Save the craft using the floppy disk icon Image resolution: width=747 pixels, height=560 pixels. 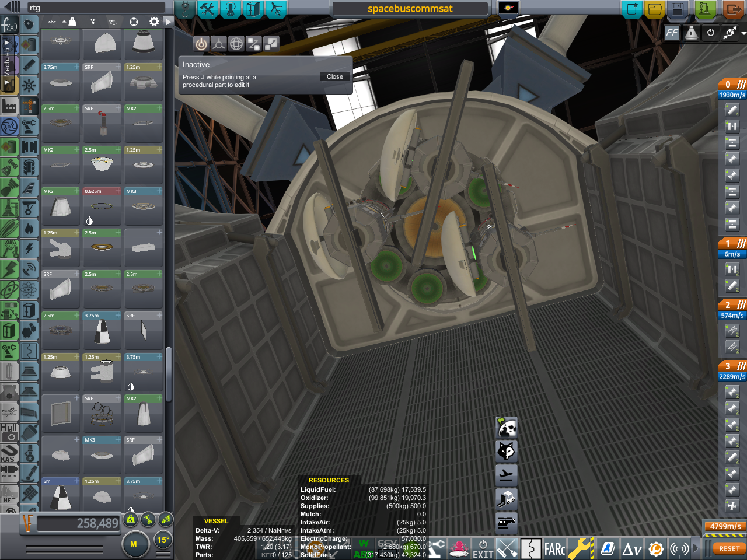pyautogui.click(x=677, y=9)
